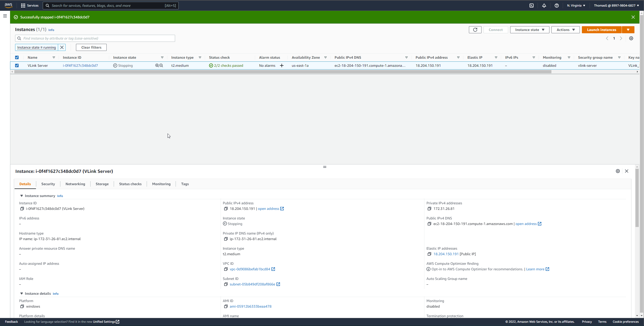Collapse the Instance summary section
This screenshot has height=326, width=644.
(22, 196)
